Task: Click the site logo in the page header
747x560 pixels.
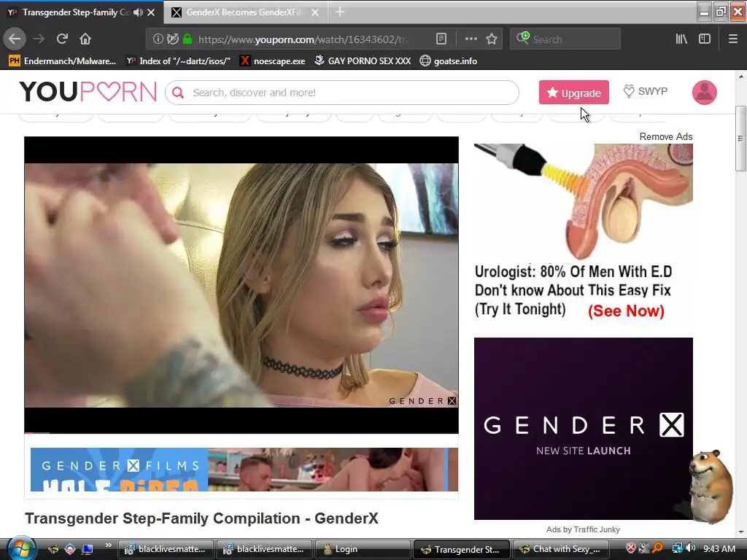Action: tap(88, 91)
